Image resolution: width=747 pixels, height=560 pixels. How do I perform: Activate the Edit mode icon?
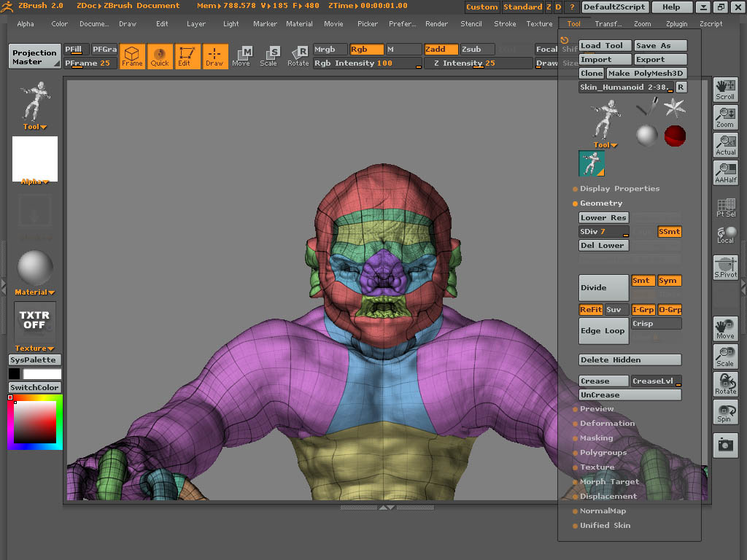pos(187,56)
